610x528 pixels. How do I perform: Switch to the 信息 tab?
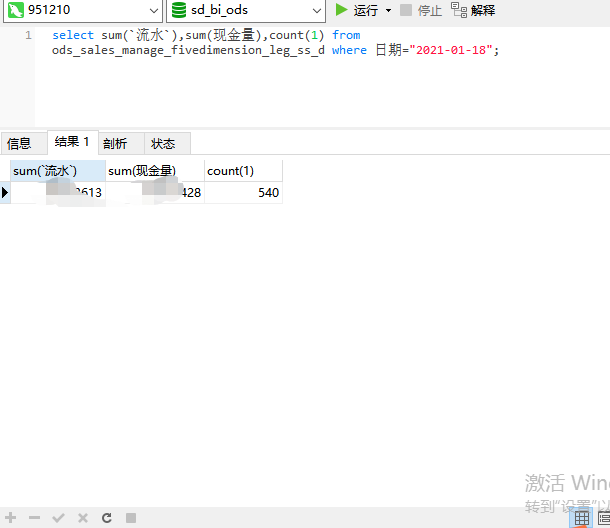(x=24, y=144)
